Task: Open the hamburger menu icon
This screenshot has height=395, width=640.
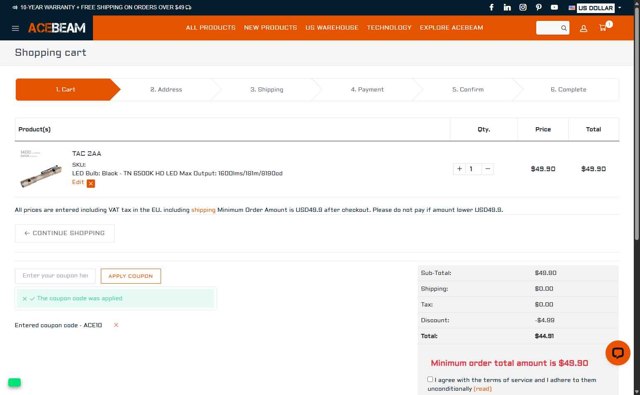Action: [16, 28]
